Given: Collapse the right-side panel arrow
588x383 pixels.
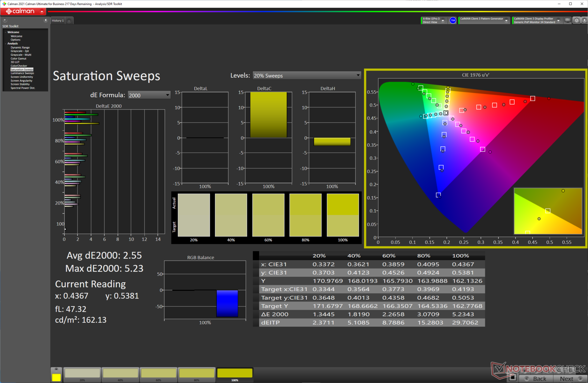Looking at the screenshot, I should [584, 20].
